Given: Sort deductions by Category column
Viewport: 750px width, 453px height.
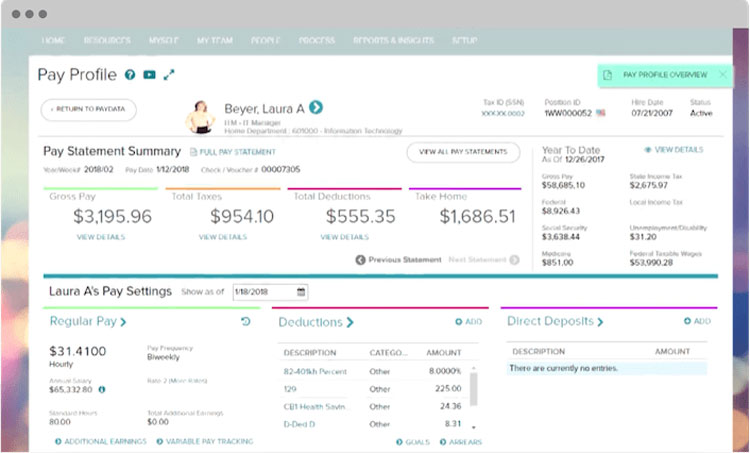Looking at the screenshot, I should click(388, 353).
